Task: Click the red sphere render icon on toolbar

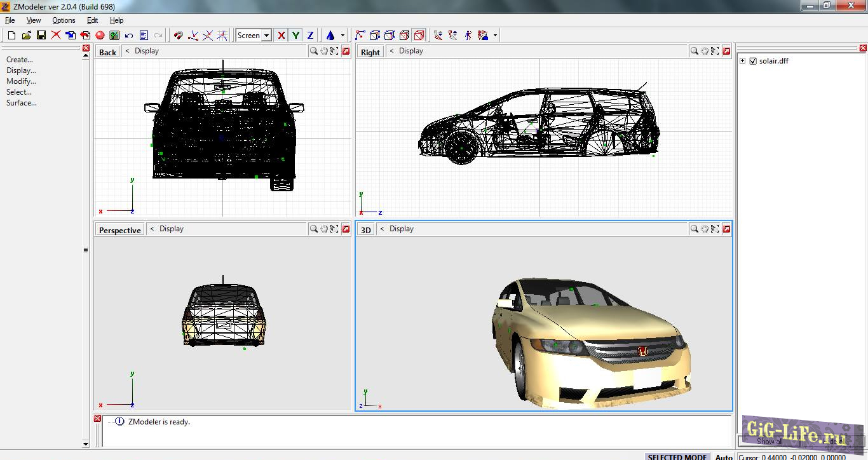Action: [x=99, y=35]
